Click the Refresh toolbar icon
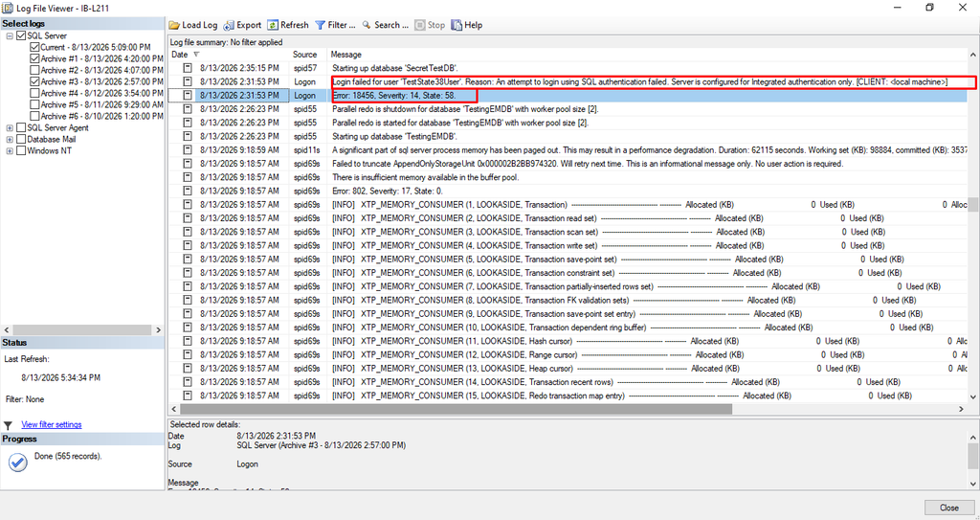Image resolution: width=980 pixels, height=520 pixels. coord(273,25)
